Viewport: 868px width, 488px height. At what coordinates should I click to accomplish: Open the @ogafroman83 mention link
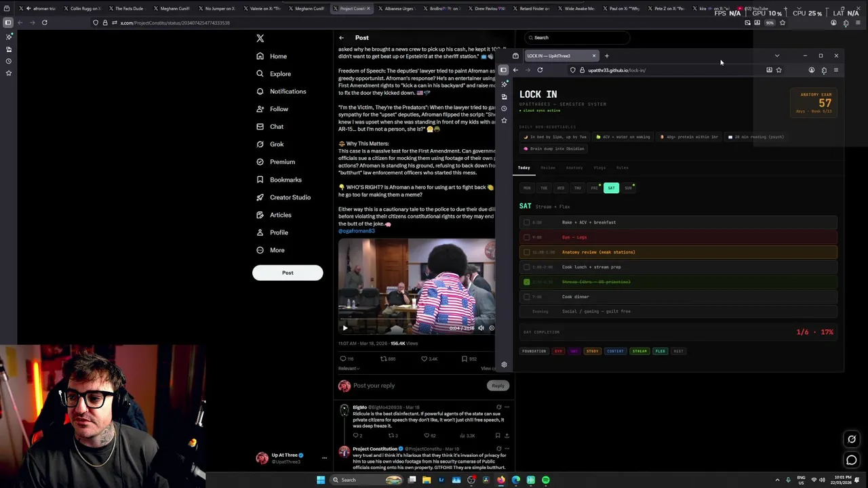357,231
